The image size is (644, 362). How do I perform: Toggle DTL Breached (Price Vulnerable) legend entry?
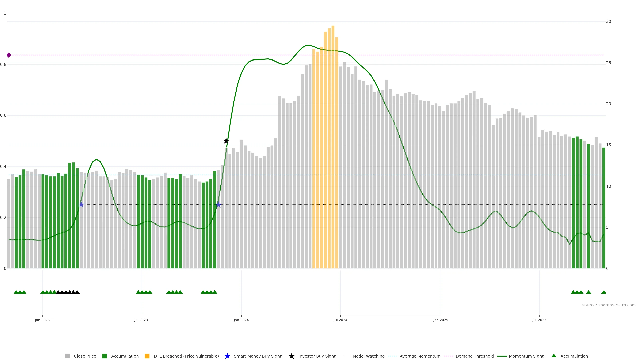[x=186, y=356]
